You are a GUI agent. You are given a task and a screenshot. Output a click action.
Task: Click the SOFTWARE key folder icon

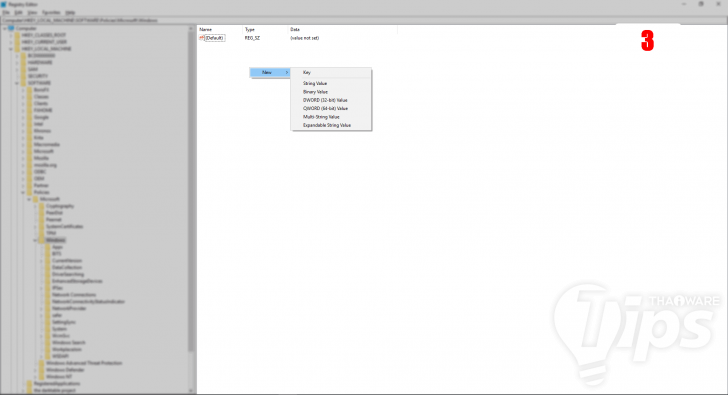23,83
